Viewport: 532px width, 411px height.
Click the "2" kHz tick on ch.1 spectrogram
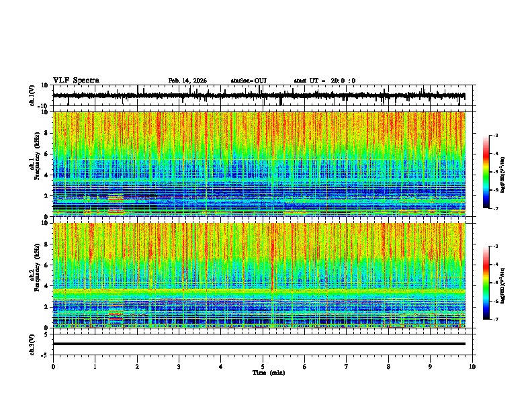click(46, 196)
